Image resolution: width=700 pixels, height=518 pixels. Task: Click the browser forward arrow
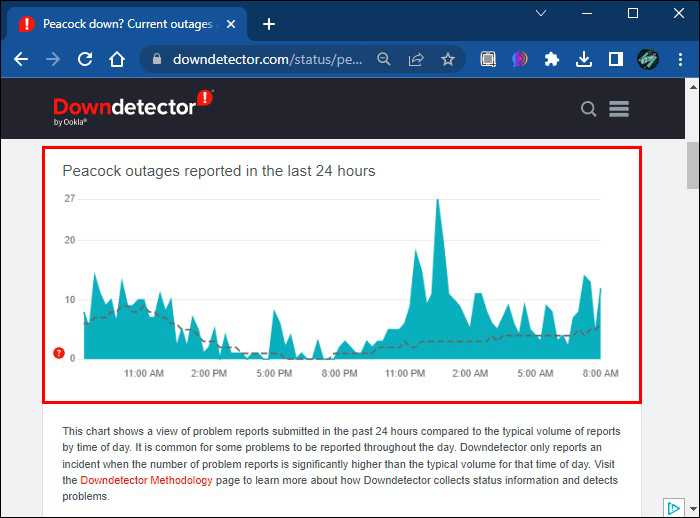pyautogui.click(x=53, y=59)
